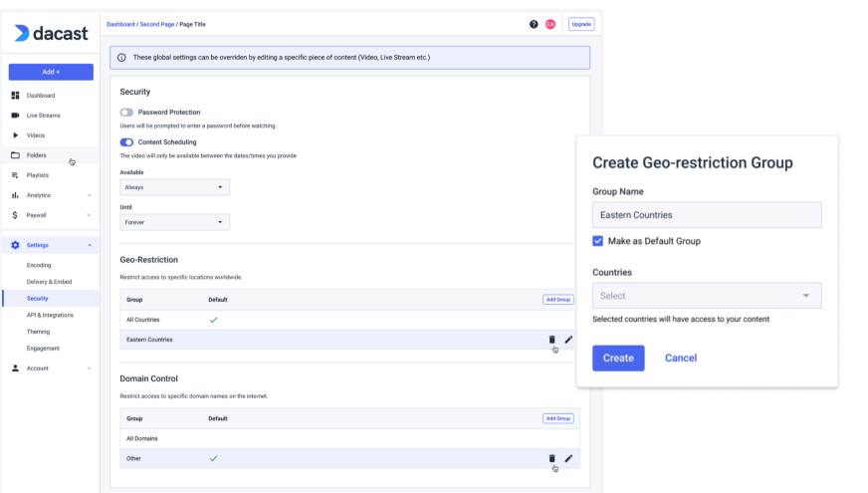This screenshot has height=493, width=868.
Task: Click Add Group in Geo-Restriction table
Action: click(558, 300)
